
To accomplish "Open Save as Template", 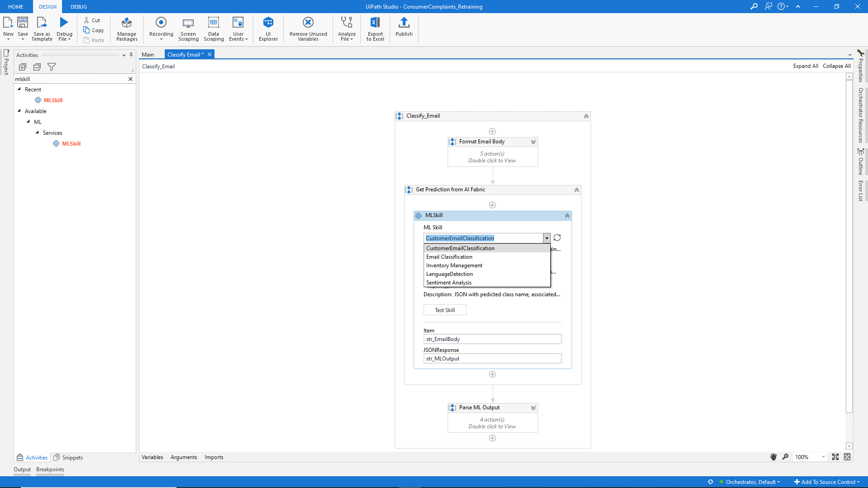I will click(x=42, y=29).
